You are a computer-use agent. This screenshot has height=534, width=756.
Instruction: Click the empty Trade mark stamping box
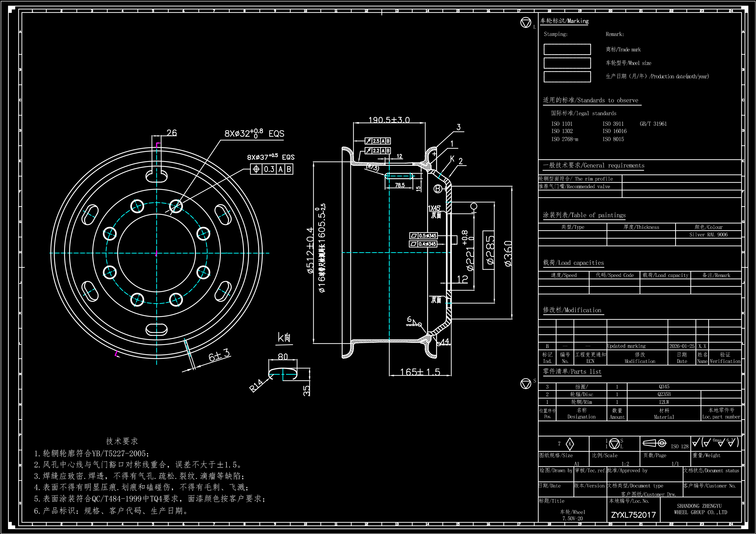coord(567,49)
